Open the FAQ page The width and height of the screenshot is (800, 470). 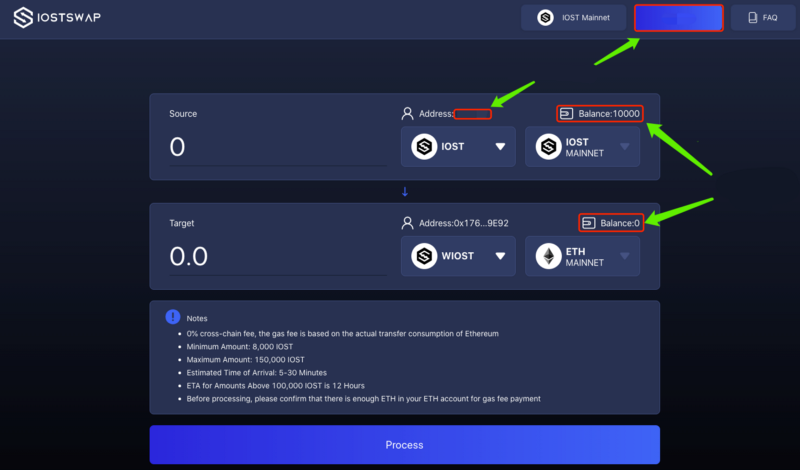(763, 18)
